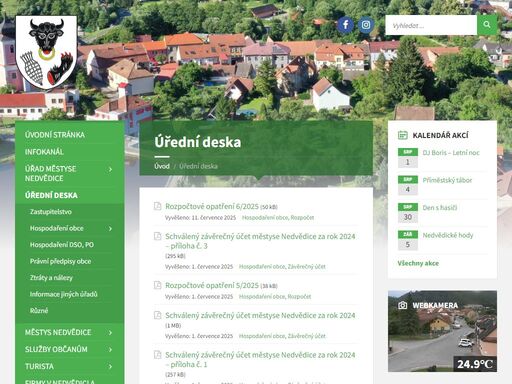Viewport: 512px width, 384px height.
Task: Expand the Městys Nedvědice menu chevron
Action: (x=110, y=333)
